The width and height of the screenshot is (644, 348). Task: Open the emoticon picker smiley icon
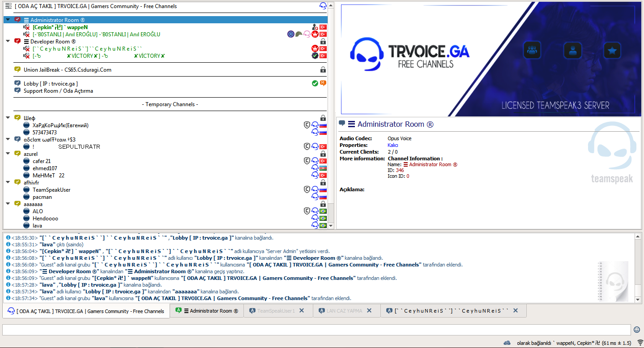[637, 330]
